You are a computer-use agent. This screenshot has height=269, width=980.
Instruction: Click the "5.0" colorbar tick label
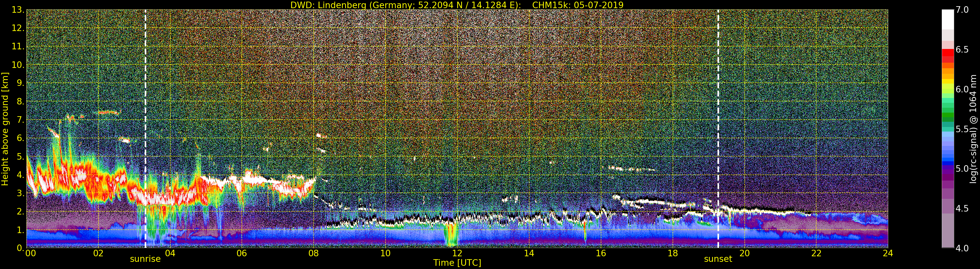[x=962, y=168]
